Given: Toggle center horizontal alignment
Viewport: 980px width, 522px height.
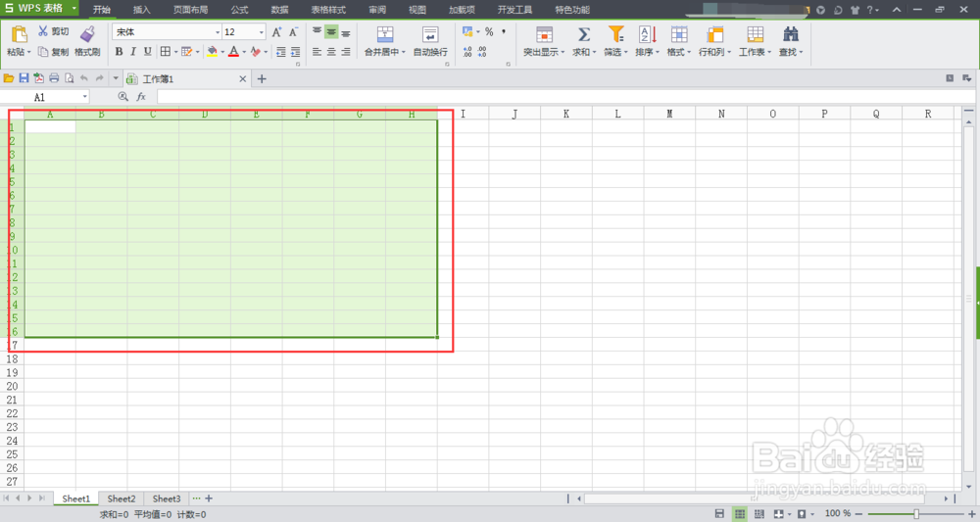Looking at the screenshot, I should 331,52.
